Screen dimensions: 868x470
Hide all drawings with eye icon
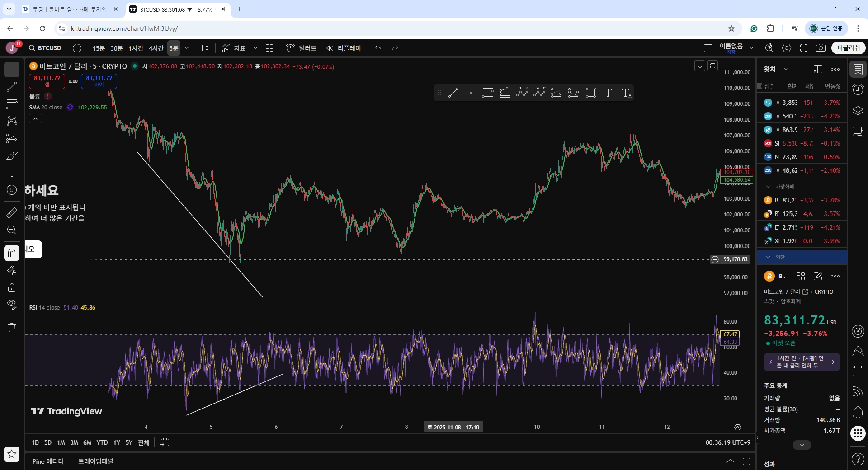[12, 304]
